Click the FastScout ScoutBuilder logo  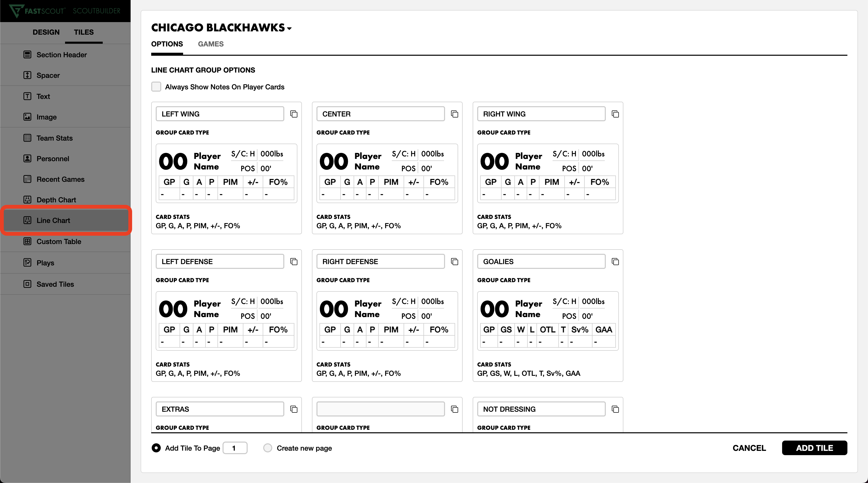click(64, 11)
